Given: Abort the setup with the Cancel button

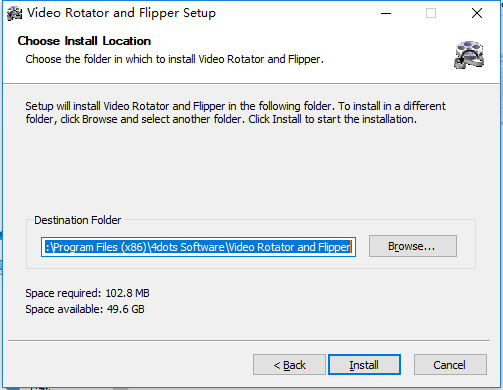Looking at the screenshot, I should (450, 365).
